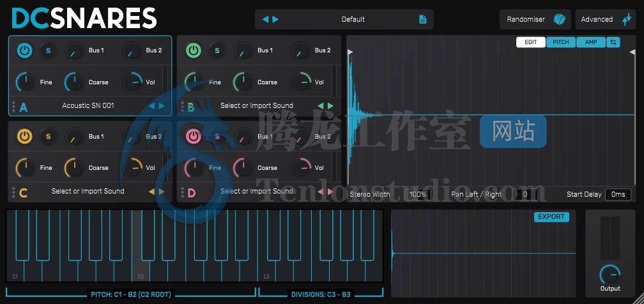Toggle power for layer C

tap(25, 137)
